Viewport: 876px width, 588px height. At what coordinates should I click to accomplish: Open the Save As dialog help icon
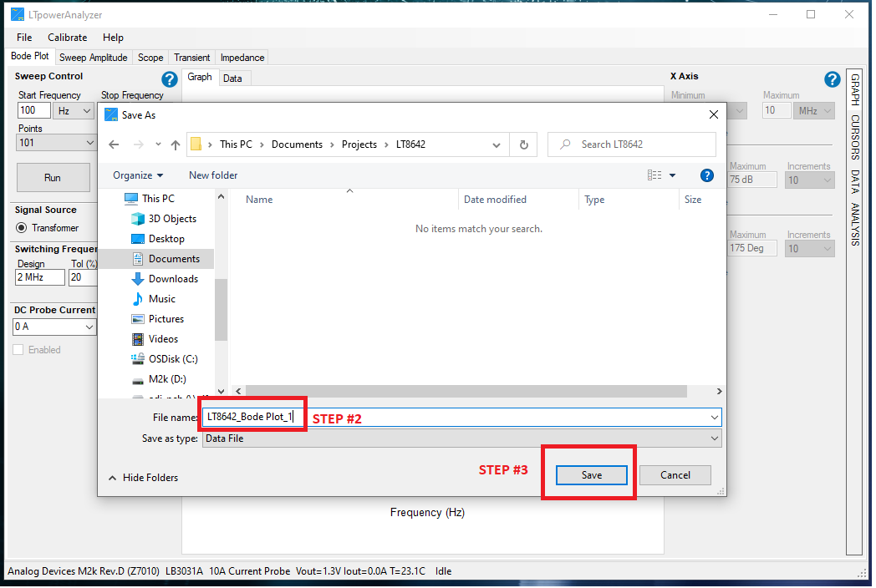[x=706, y=175]
